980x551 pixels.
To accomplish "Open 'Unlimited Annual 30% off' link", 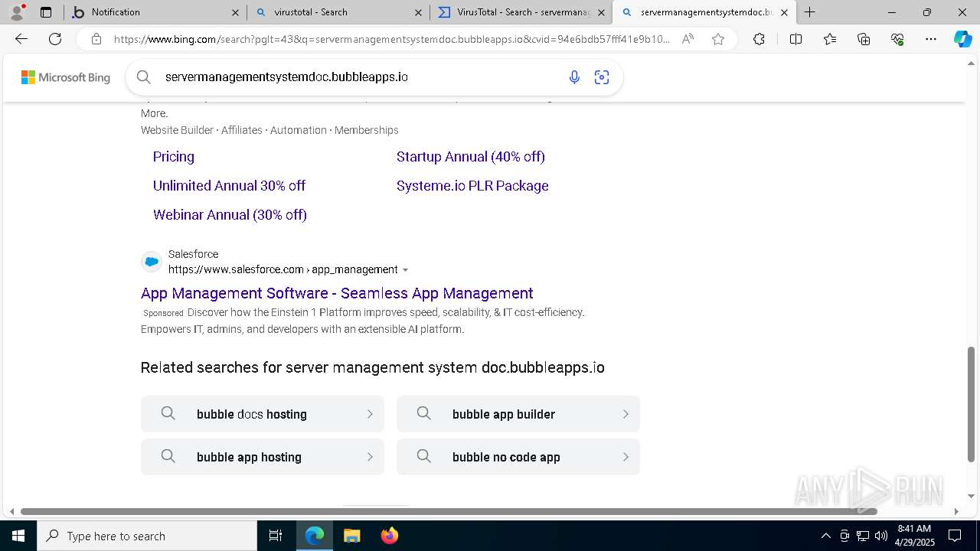I will [x=229, y=186].
